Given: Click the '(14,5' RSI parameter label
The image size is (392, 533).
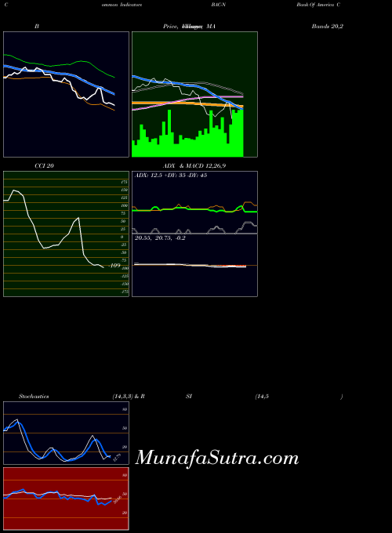Looking at the screenshot, I should (262, 397).
